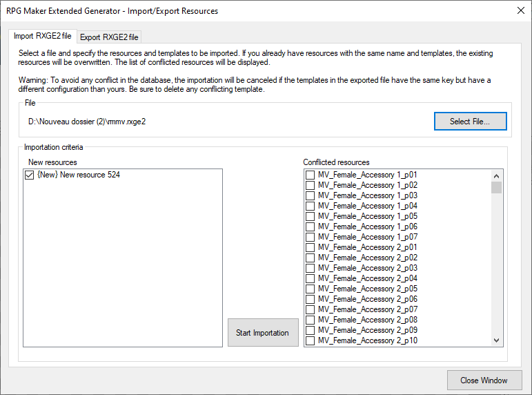
Task: Check MV_Female_Accessory 2_p09 checkbox
Action: (310, 330)
